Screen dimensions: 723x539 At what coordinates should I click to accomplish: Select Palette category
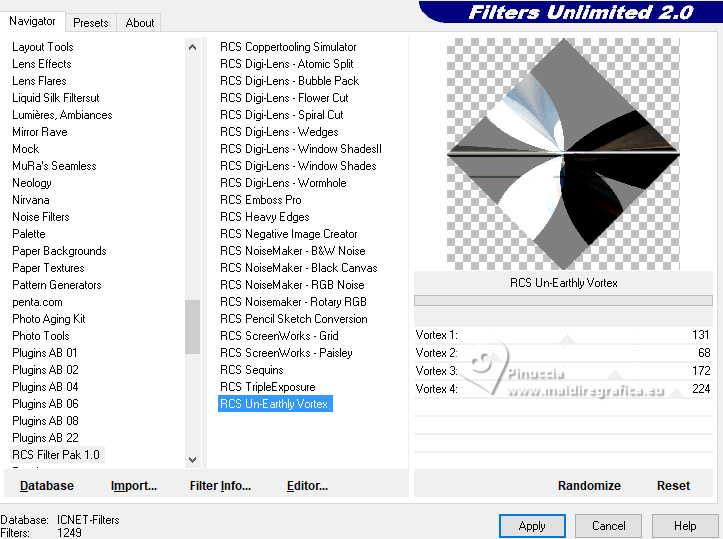pyautogui.click(x=29, y=234)
